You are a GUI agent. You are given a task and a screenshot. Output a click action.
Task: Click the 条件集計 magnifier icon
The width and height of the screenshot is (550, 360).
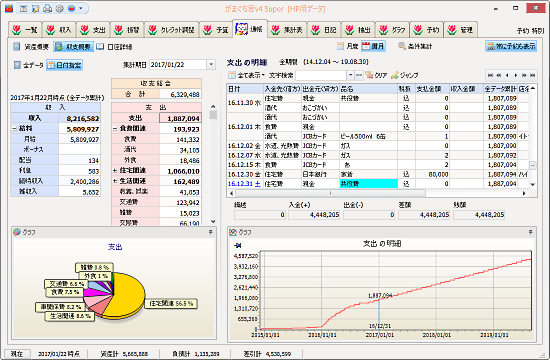click(x=402, y=46)
